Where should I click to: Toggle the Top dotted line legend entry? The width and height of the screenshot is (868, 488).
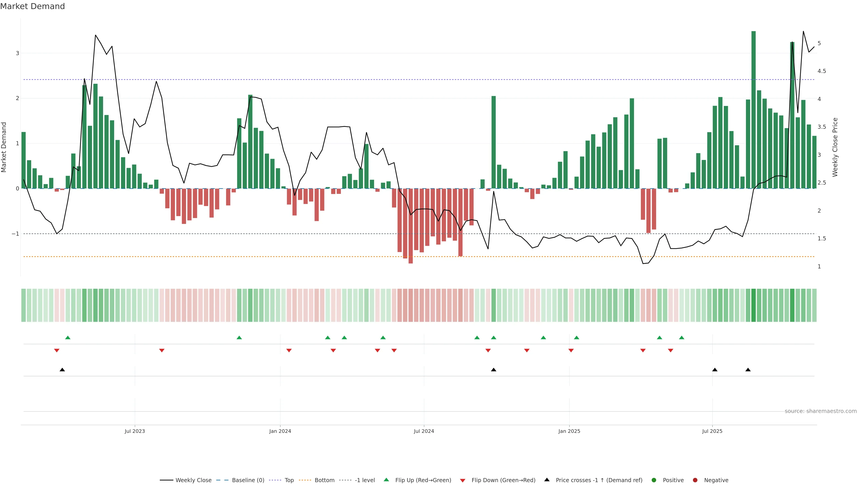pyautogui.click(x=289, y=480)
